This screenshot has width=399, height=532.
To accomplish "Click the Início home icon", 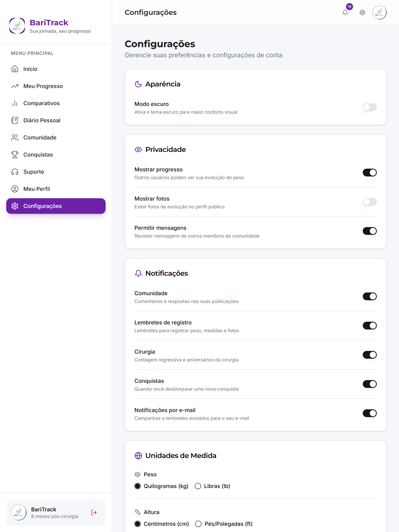I will (15, 69).
